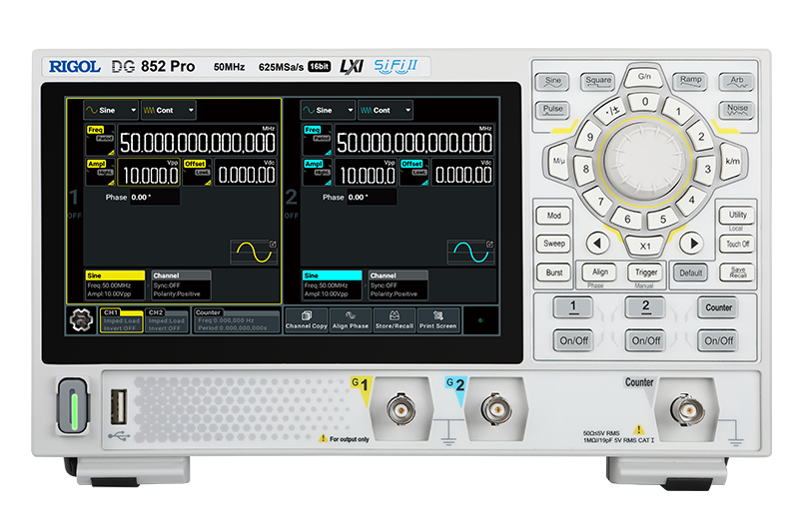
Task: Toggle channel 1 output On/Off button
Action: [x=573, y=340]
